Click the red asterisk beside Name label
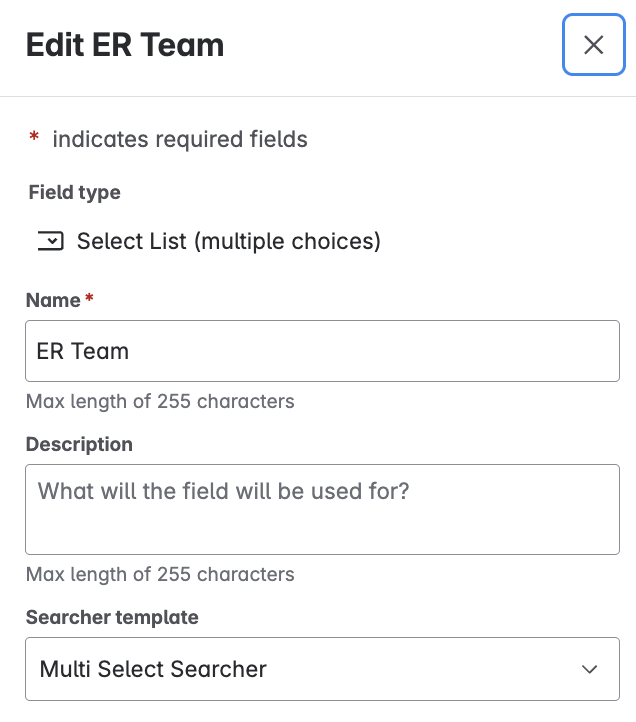Viewport: 636px width, 722px height. [89, 300]
